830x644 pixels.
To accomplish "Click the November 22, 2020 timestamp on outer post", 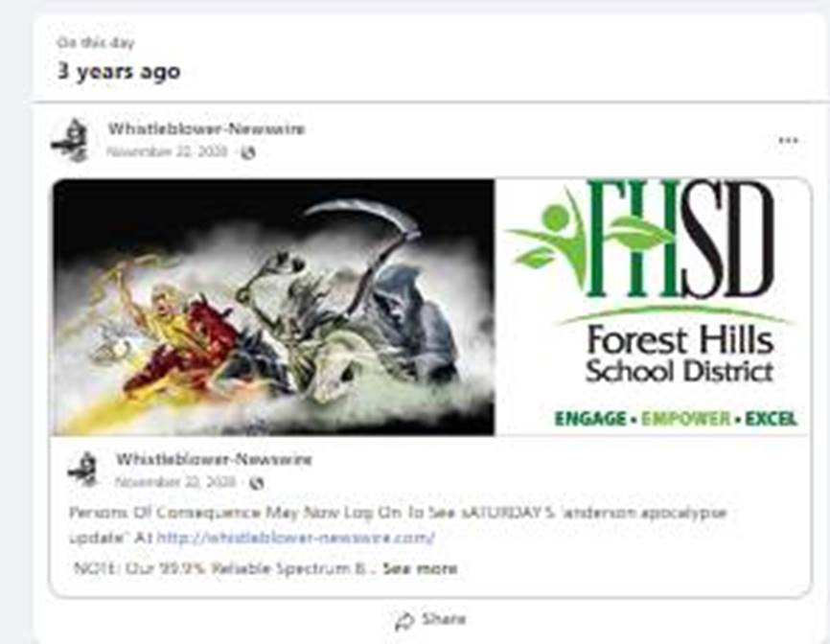I will [x=167, y=151].
